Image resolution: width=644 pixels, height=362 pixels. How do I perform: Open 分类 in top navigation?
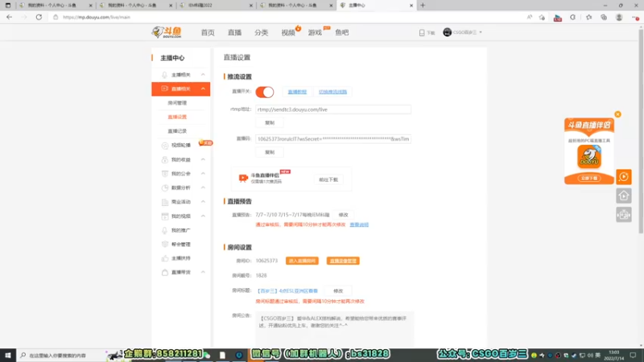pos(261,32)
